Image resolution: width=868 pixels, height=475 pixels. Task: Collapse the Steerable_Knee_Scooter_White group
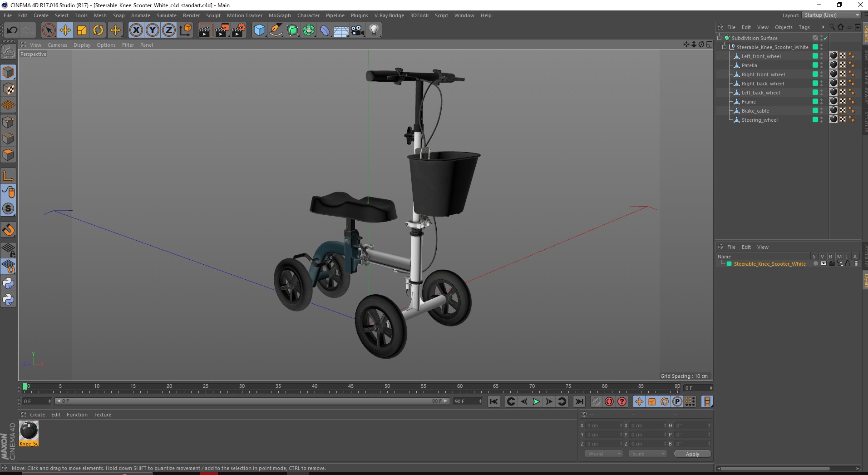pos(725,47)
